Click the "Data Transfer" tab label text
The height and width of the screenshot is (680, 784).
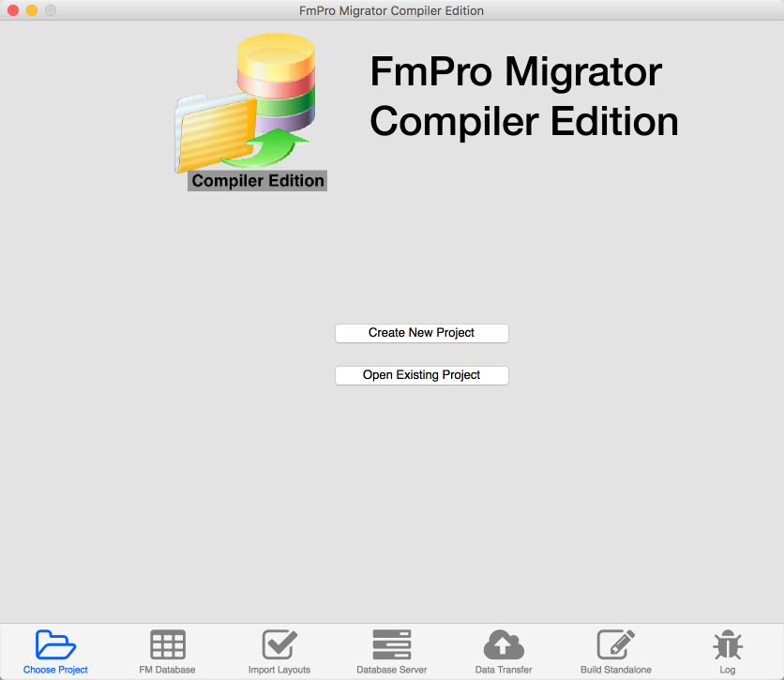(x=504, y=670)
